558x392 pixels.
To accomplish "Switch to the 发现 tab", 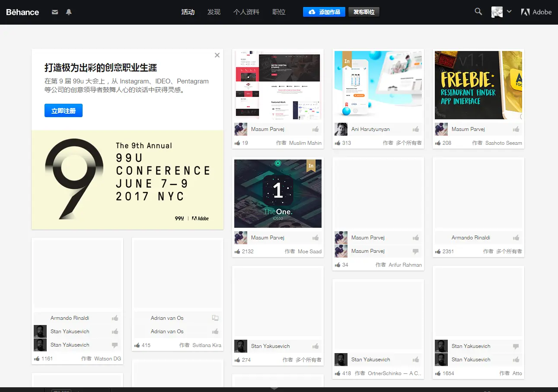I will tap(214, 12).
